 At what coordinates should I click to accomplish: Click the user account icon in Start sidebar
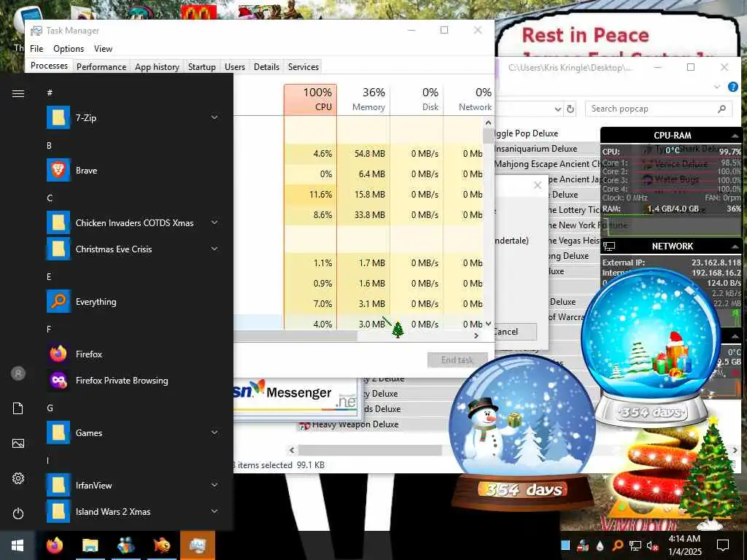[x=18, y=373]
